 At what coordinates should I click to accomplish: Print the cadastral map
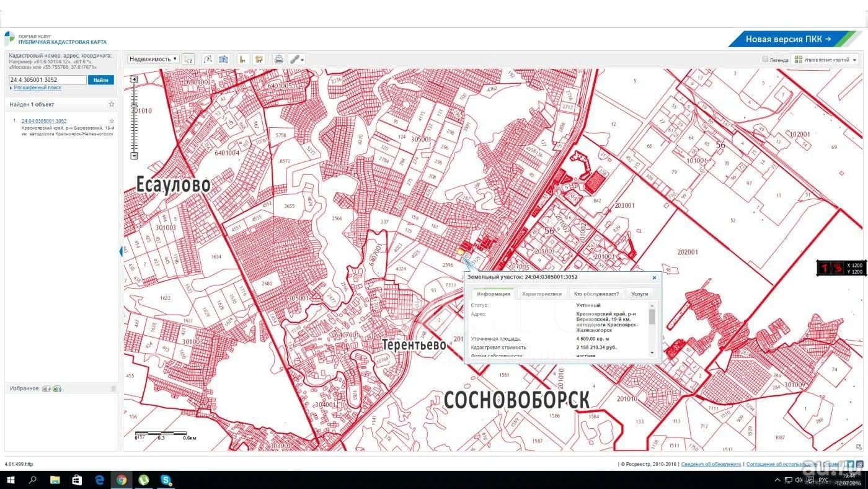(279, 59)
